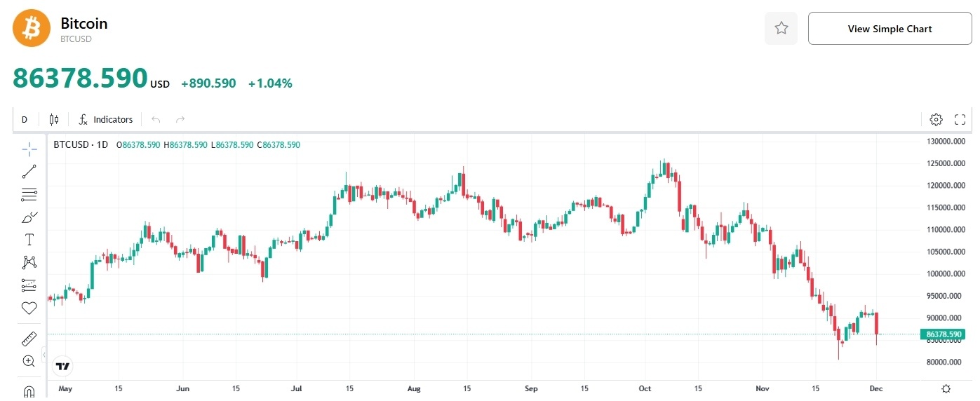This screenshot has width=980, height=401.
Task: Select the crosshair cursor tool
Action: pyautogui.click(x=29, y=149)
